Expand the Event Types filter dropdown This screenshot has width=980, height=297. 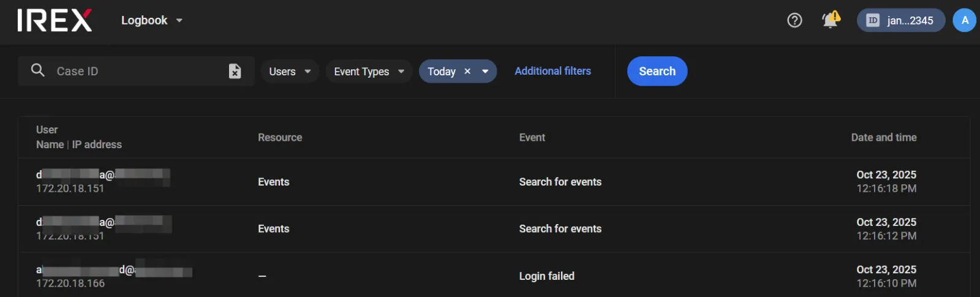369,71
